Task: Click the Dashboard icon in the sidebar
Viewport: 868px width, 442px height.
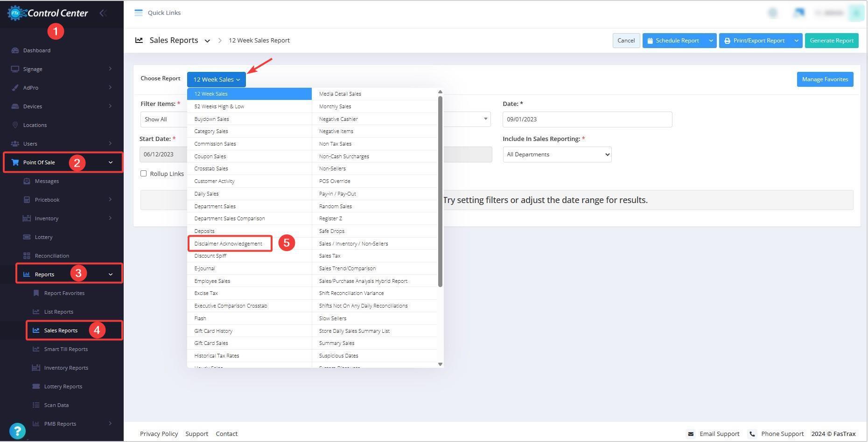Action: pyautogui.click(x=15, y=50)
